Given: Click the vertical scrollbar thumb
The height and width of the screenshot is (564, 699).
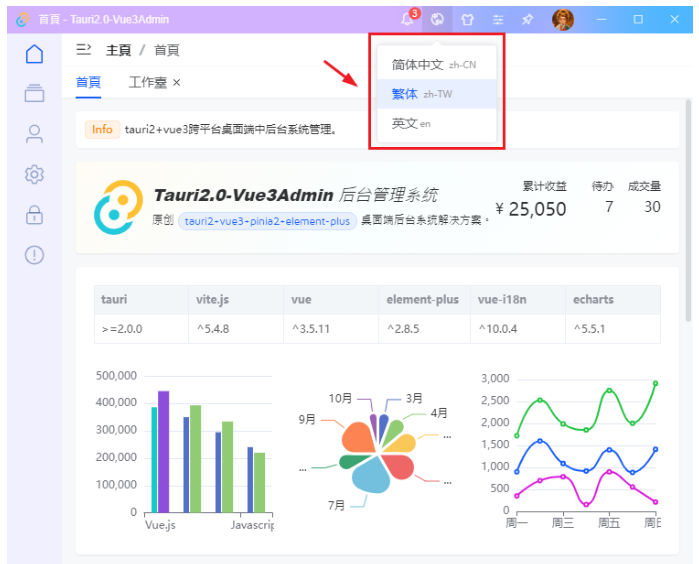Looking at the screenshot, I should coord(688,210).
